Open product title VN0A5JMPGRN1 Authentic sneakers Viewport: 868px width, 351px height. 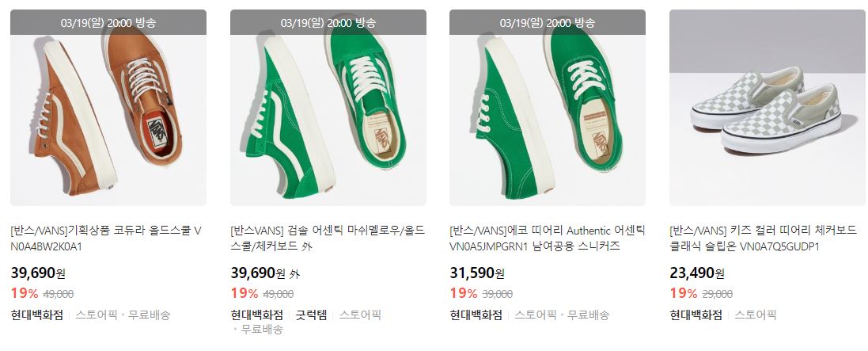548,239
